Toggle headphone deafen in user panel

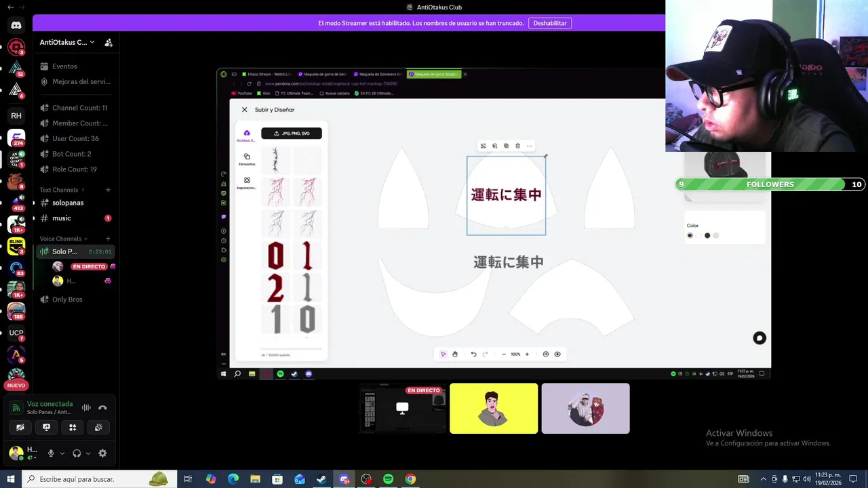pyautogui.click(x=77, y=453)
